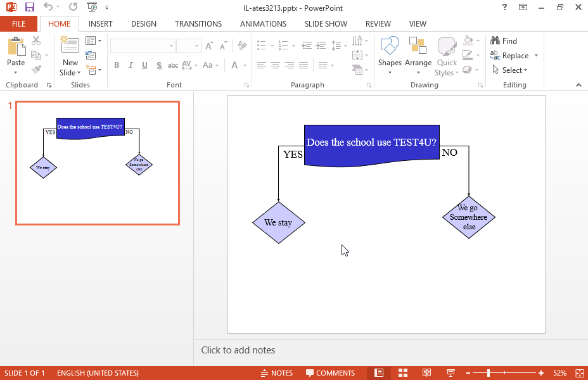Click the Redo/Repeat icon
Viewport: 588px width, 380px height.
pyautogui.click(x=73, y=7)
